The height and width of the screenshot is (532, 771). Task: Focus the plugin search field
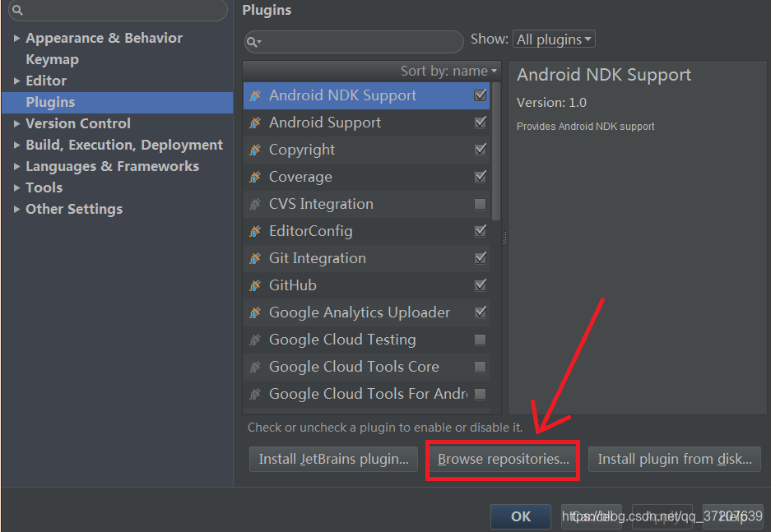tap(354, 42)
